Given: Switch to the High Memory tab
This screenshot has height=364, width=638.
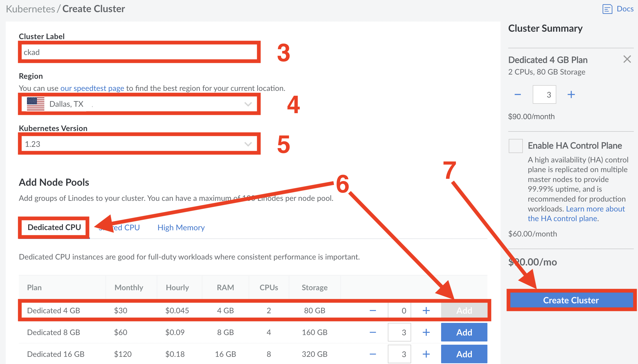Looking at the screenshot, I should (181, 228).
